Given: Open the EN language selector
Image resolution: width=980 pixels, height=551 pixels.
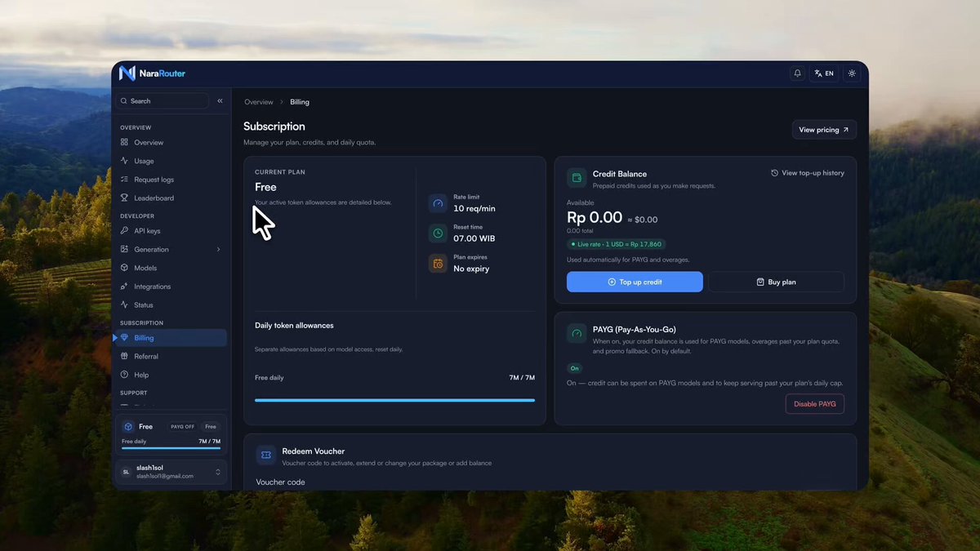Looking at the screenshot, I should (x=824, y=73).
